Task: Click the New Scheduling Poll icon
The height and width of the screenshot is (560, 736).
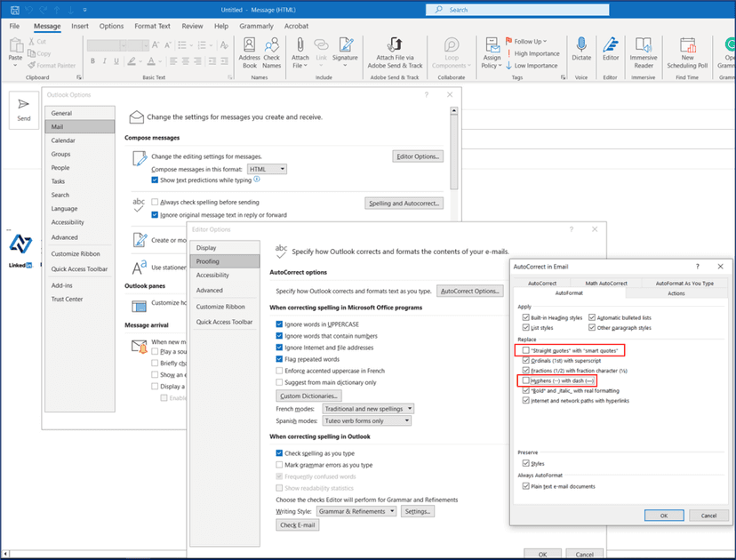Action: click(687, 45)
